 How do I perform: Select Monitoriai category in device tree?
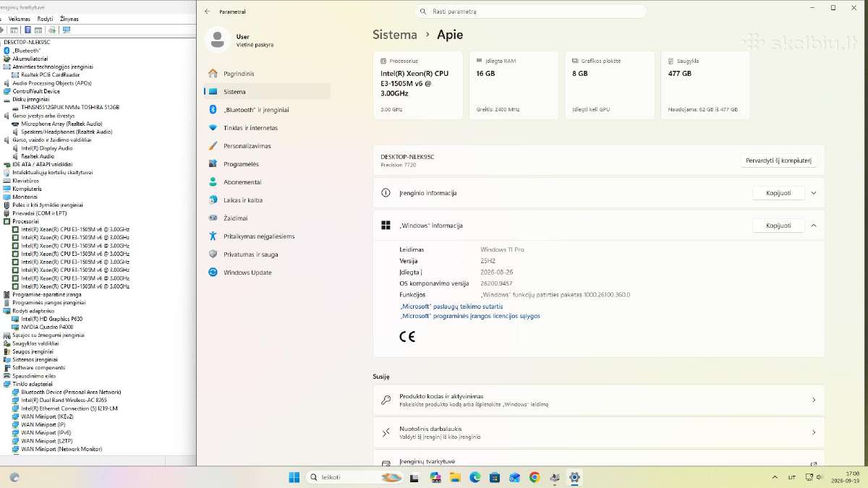tap(25, 197)
